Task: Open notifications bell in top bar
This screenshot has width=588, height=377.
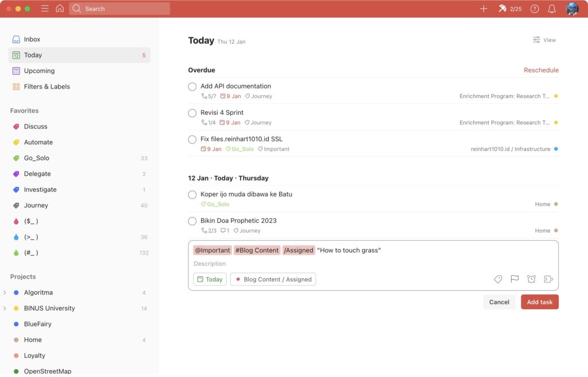Action: point(552,9)
